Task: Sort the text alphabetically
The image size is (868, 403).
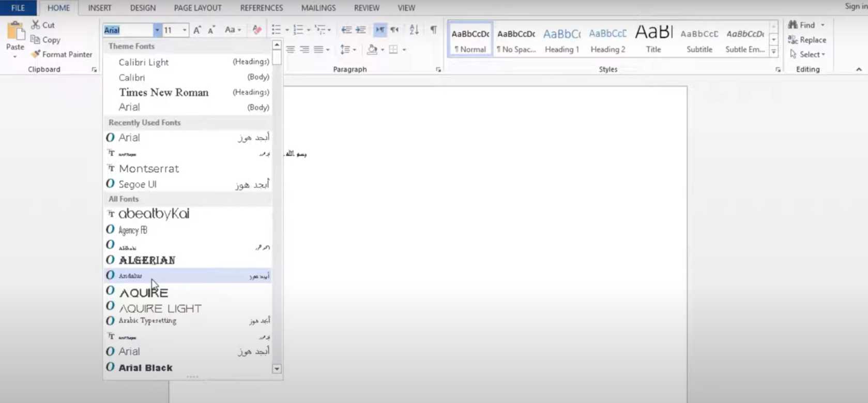Action: click(x=414, y=30)
